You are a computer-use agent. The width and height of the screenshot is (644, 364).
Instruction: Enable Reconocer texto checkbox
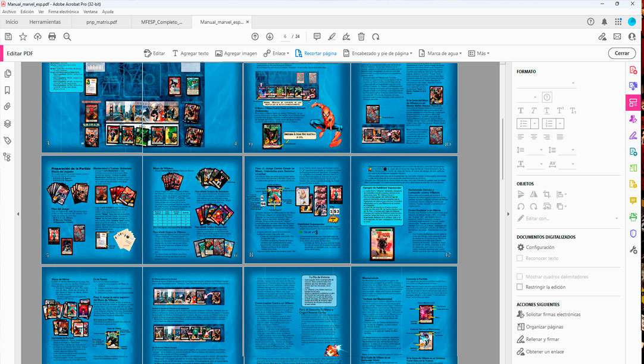pos(520,259)
